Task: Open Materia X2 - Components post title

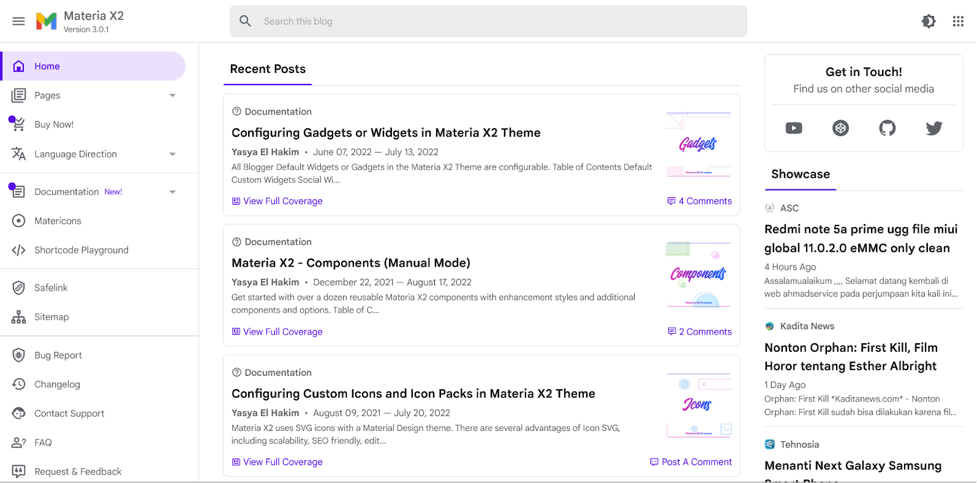Action: point(351,263)
